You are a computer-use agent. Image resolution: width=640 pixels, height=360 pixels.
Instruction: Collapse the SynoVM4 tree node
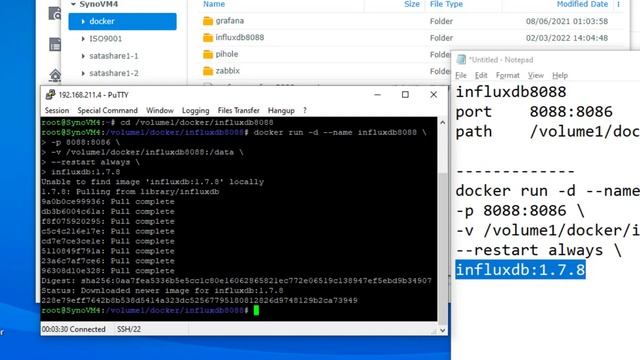pyautogui.click(x=73, y=4)
